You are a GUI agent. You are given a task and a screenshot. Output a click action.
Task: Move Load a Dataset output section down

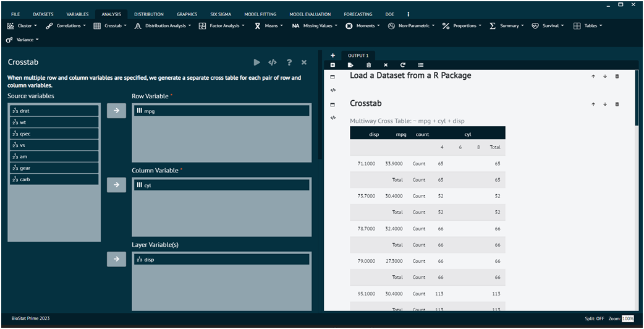[x=605, y=77]
